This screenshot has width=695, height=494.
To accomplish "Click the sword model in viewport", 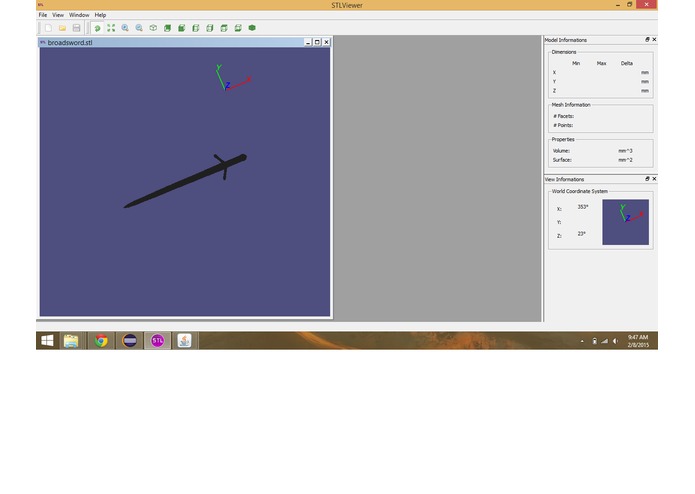I will pos(185,180).
